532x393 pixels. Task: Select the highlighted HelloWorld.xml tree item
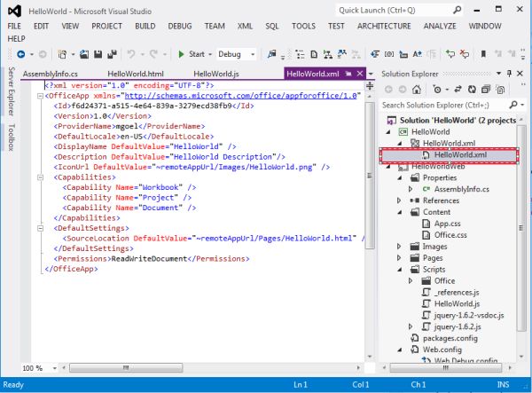449,155
